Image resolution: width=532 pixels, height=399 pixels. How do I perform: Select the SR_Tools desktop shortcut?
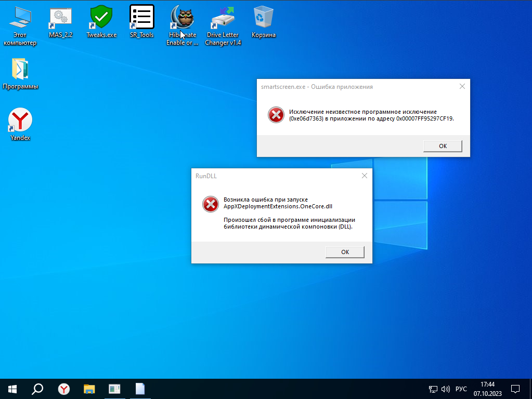142,22
